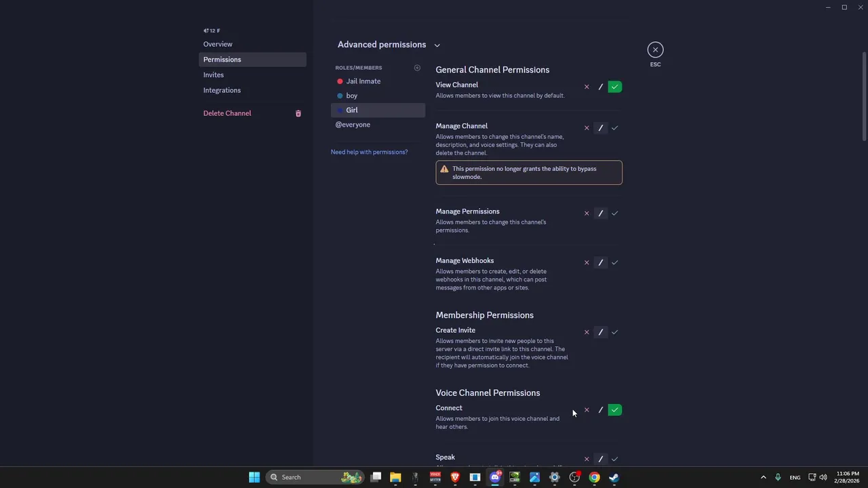Allow Create Invite with checkmark
The image size is (868, 488).
(615, 332)
